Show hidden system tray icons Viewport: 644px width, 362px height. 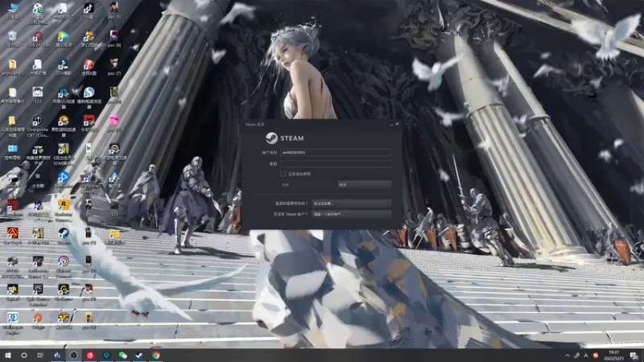tap(568, 356)
